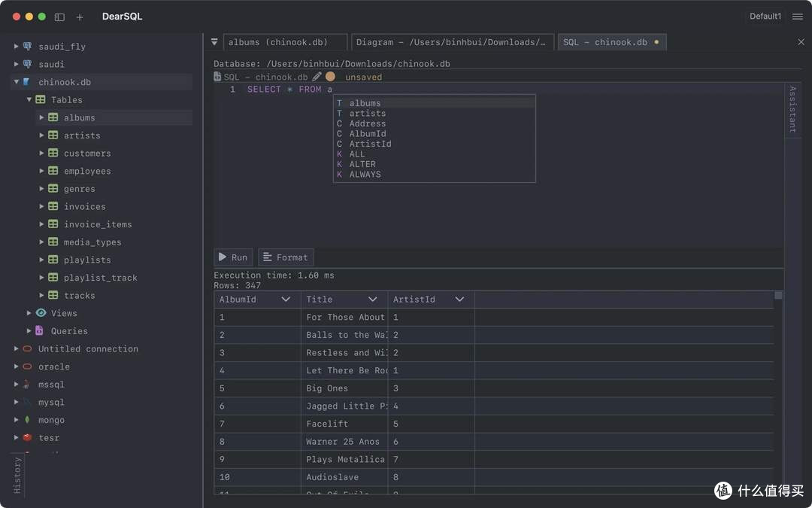Open the History panel tab
The width and height of the screenshot is (812, 508).
pos(17,476)
